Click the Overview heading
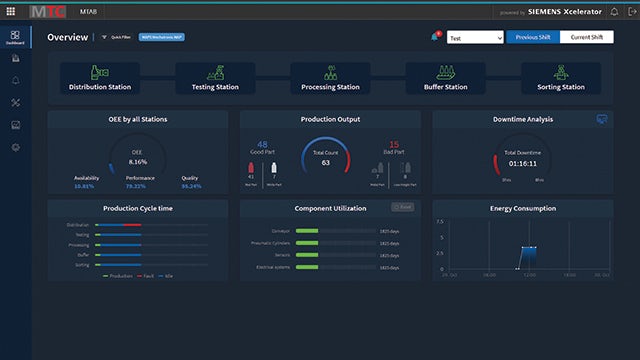Image resolution: width=640 pixels, height=360 pixels. (68, 37)
